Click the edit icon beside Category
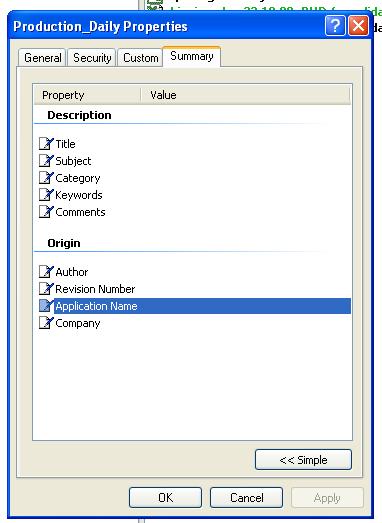 point(46,178)
